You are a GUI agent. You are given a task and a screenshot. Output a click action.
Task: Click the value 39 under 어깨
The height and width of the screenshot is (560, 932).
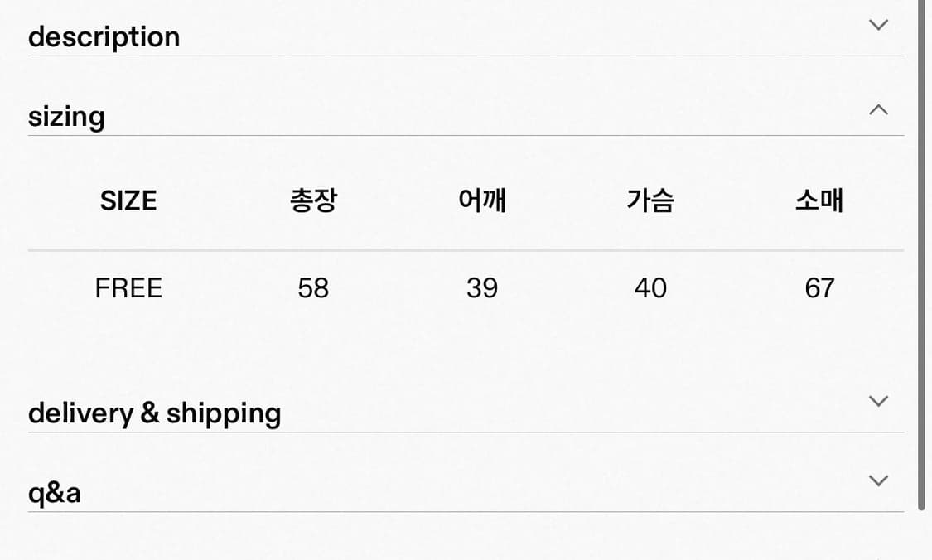click(481, 287)
